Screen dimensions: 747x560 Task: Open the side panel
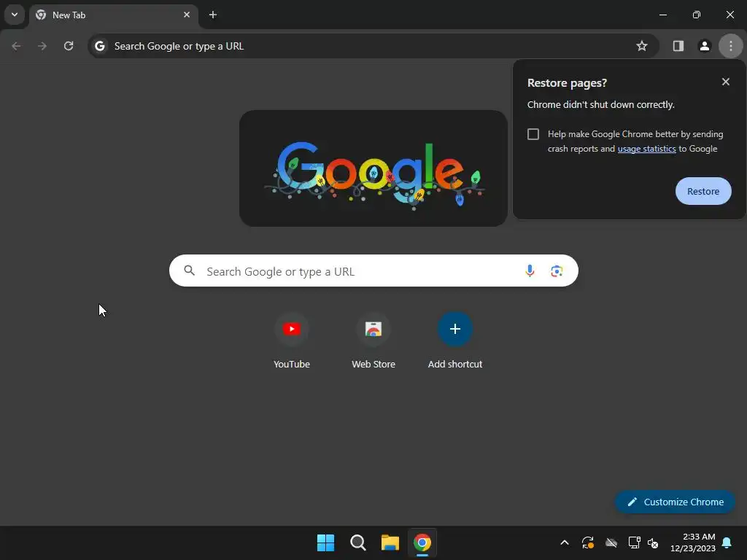(x=678, y=46)
